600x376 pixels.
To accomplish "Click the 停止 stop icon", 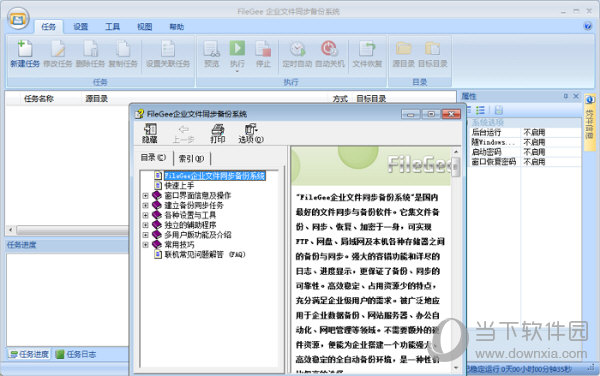I will pyautogui.click(x=263, y=50).
